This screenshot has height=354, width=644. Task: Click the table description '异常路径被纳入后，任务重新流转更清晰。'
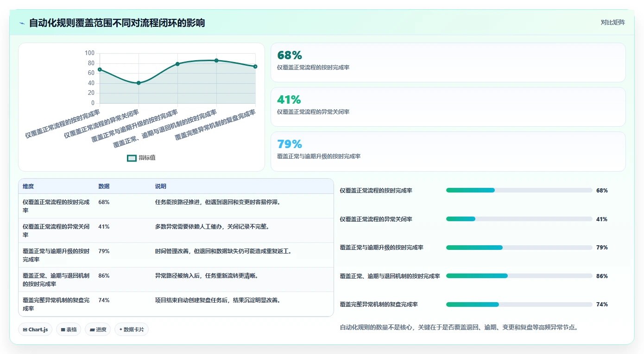pyautogui.click(x=207, y=276)
